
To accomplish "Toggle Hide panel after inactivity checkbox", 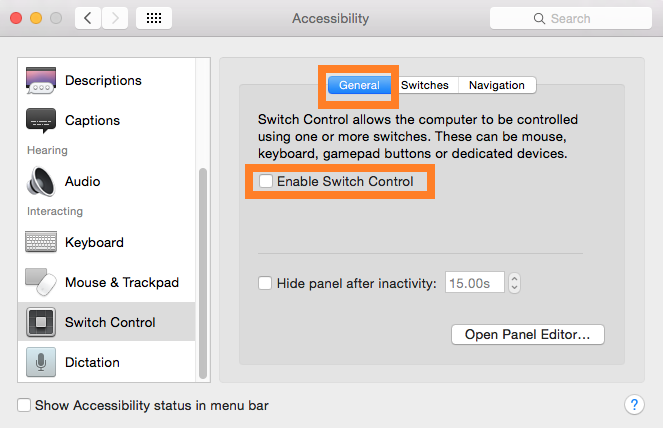I will coord(265,283).
